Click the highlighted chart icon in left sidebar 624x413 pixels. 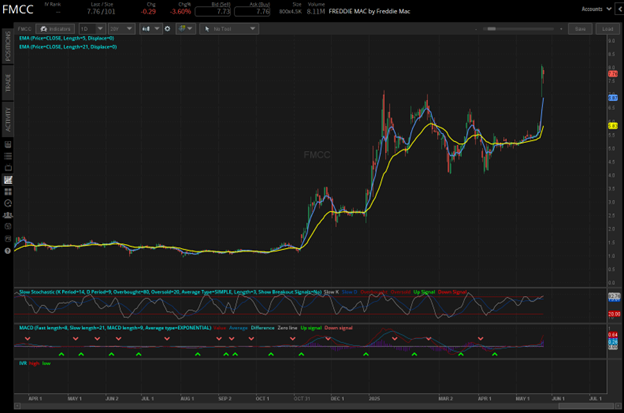[x=7, y=180]
